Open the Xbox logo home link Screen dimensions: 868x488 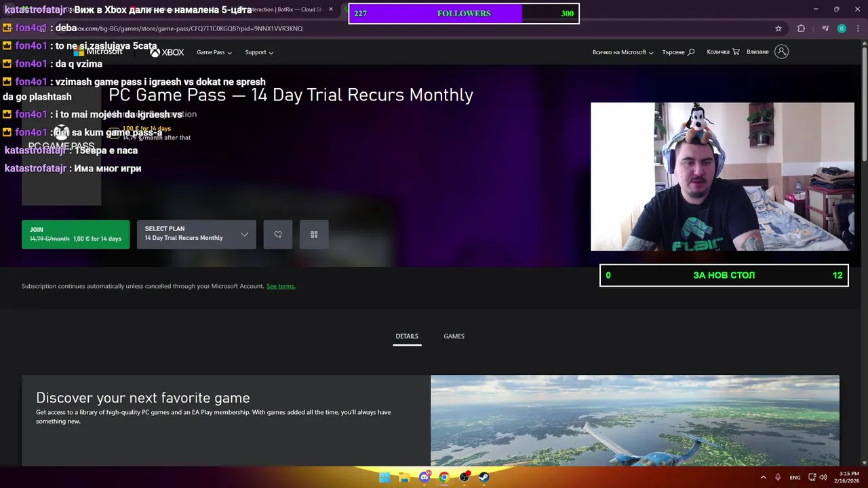pyautogui.click(x=167, y=52)
